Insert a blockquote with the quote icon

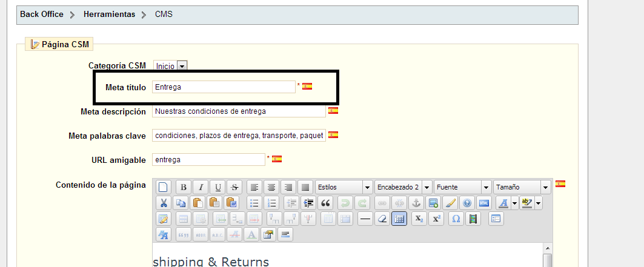[x=326, y=203]
